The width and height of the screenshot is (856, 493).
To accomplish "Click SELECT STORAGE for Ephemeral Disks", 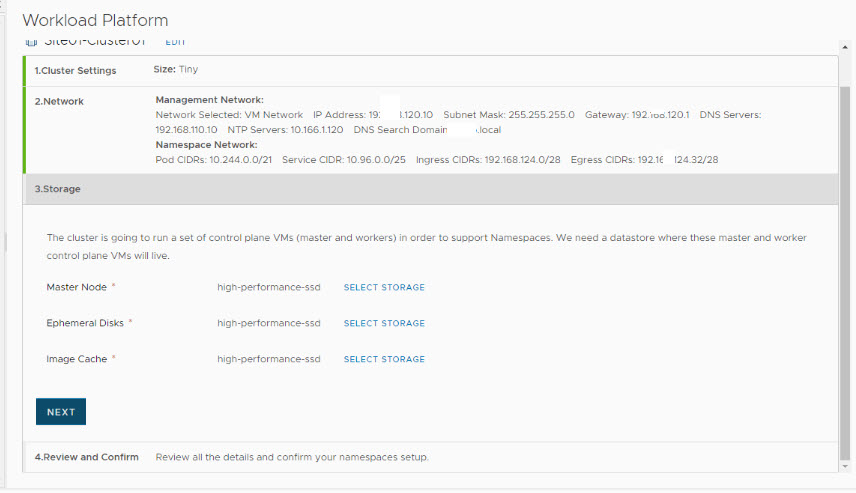I will tap(384, 324).
